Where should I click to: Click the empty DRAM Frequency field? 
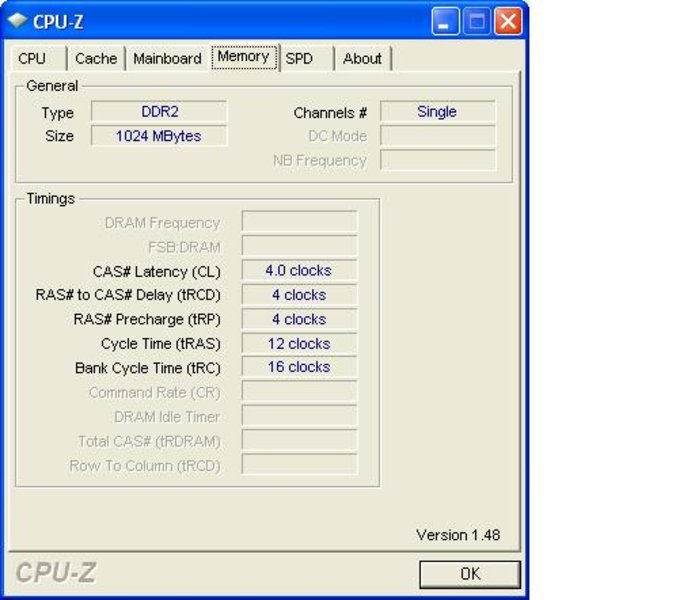[x=300, y=222]
